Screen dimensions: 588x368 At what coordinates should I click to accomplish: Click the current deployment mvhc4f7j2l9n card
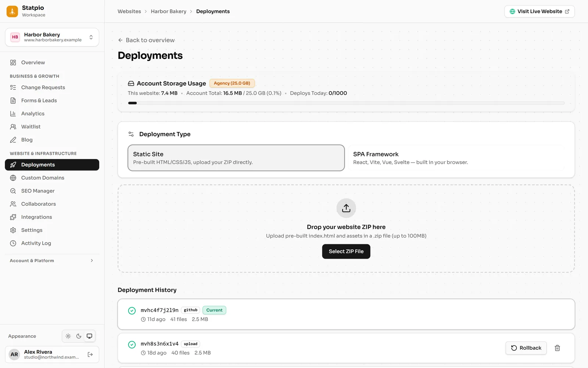(346, 314)
